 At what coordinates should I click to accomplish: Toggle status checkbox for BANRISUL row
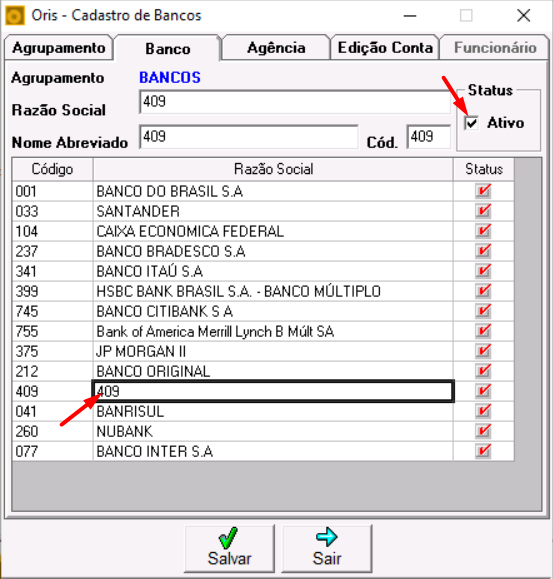point(483,411)
